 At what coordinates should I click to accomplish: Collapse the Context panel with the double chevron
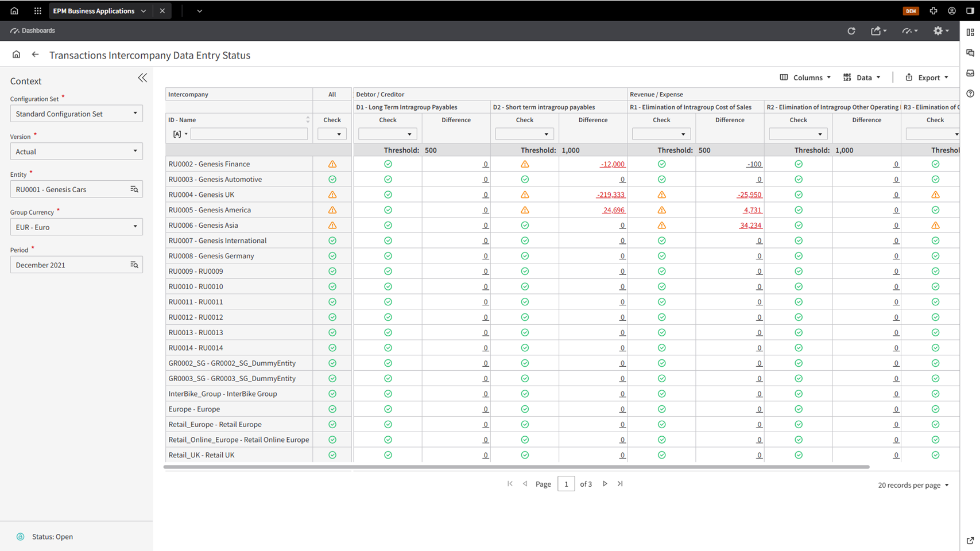pos(142,78)
